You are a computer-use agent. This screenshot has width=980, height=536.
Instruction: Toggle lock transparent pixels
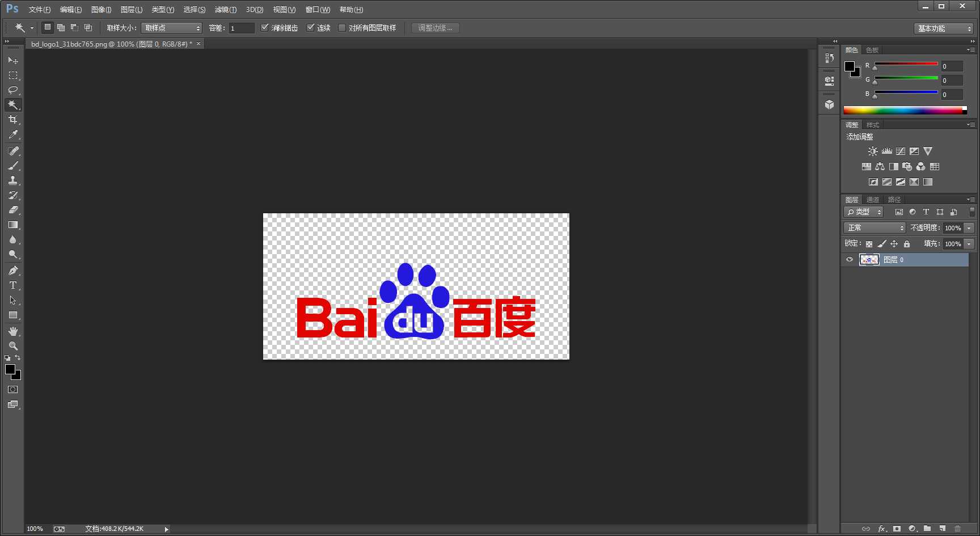click(869, 244)
